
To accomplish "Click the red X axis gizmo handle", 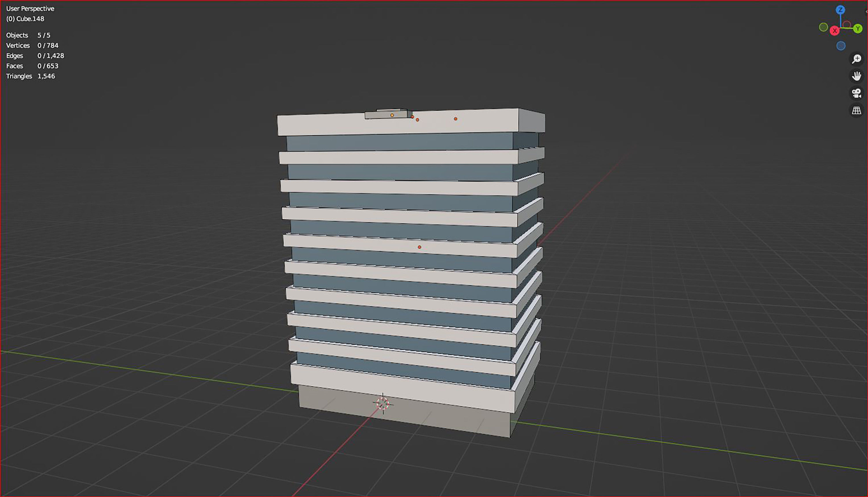I will point(834,31).
